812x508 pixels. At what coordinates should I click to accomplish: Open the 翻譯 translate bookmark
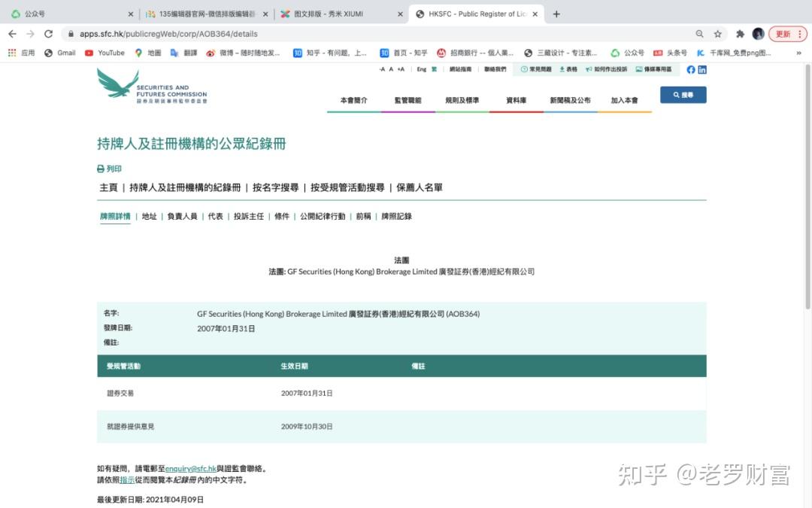(x=184, y=53)
